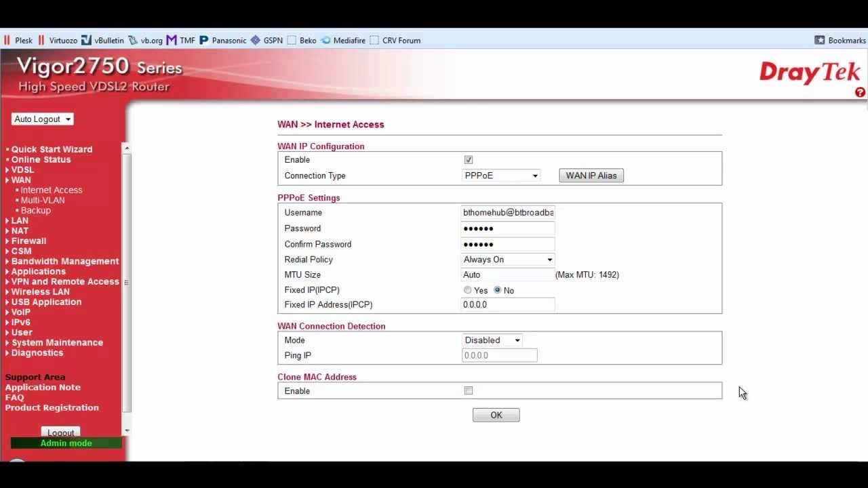Go to Internet Access submenu item

[x=52, y=190]
